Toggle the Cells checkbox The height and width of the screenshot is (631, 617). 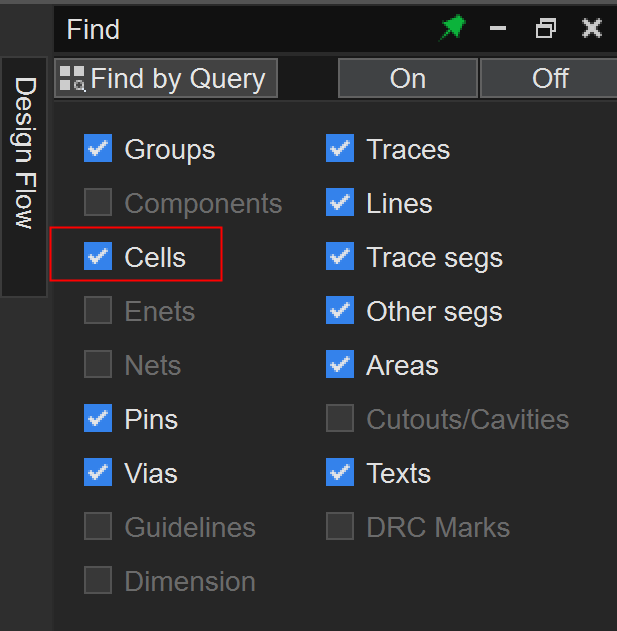(x=98, y=257)
